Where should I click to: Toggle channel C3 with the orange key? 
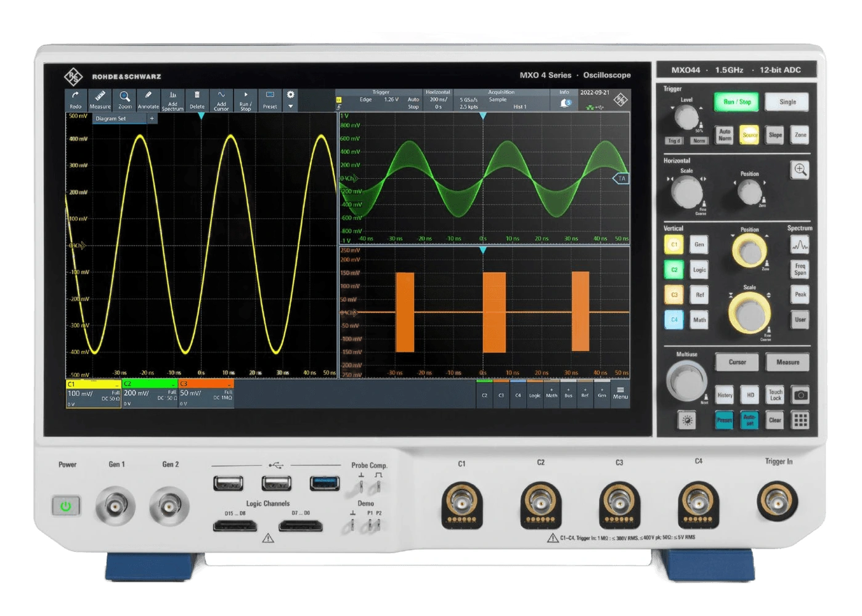[674, 295]
